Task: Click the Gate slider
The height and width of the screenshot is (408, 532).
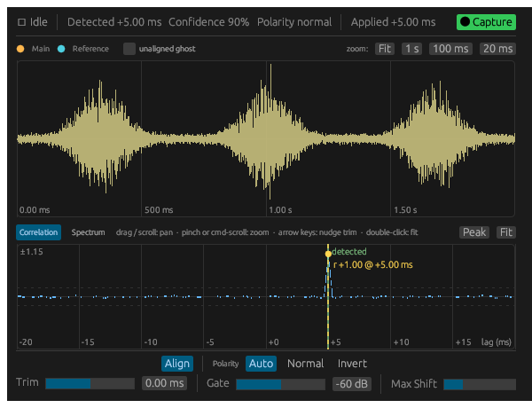Action: pyautogui.click(x=280, y=384)
